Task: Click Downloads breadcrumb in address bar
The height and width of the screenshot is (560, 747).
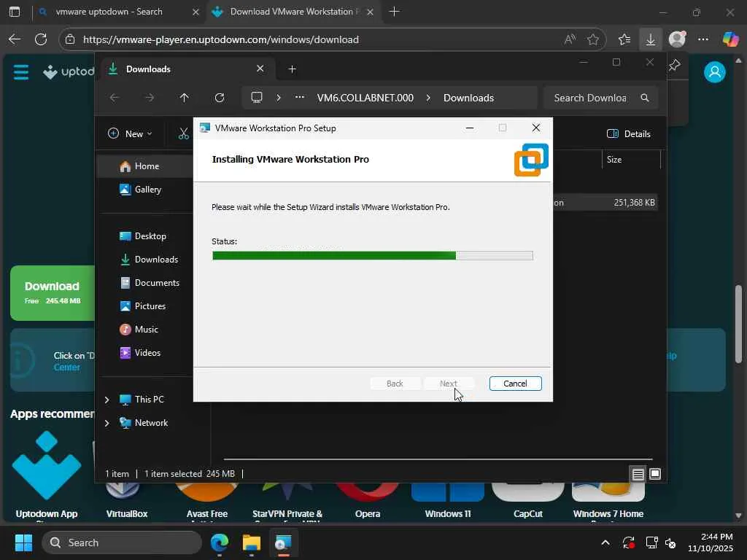Action: click(468, 98)
